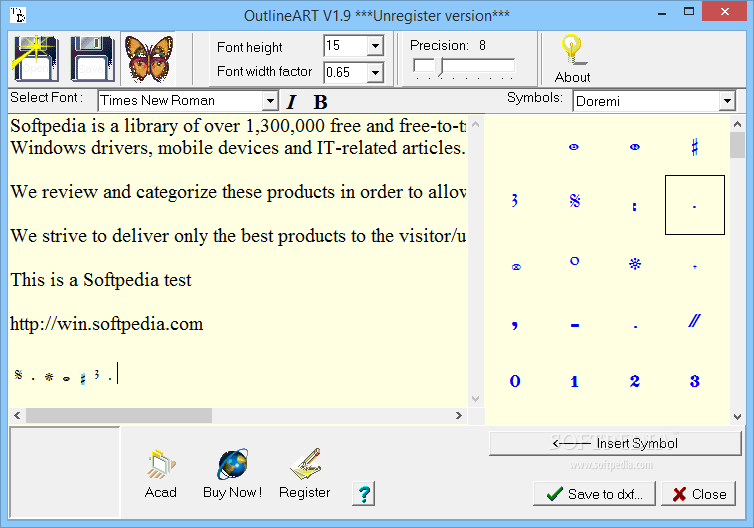Click the Insert Symbol button
754x528 pixels.
click(615, 443)
